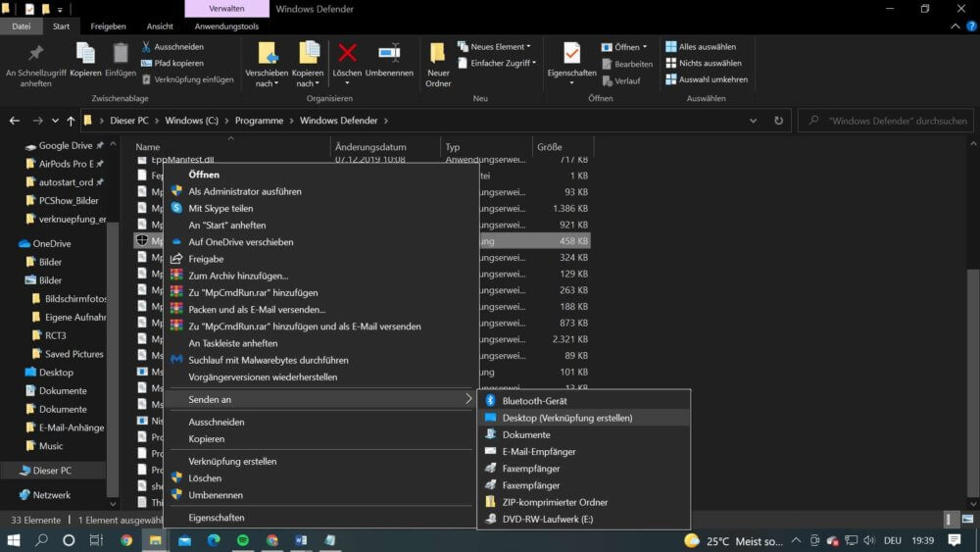Click into the Windows Defender search field
Screen dimensions: 980x552
886,121
